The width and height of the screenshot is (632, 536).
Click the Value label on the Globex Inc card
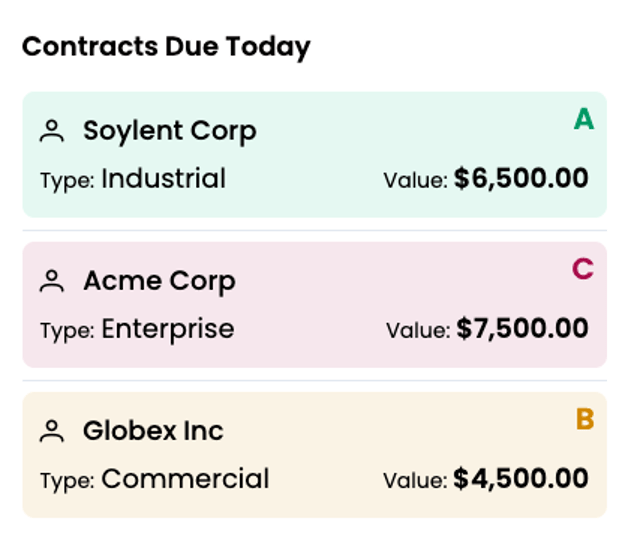click(x=415, y=481)
